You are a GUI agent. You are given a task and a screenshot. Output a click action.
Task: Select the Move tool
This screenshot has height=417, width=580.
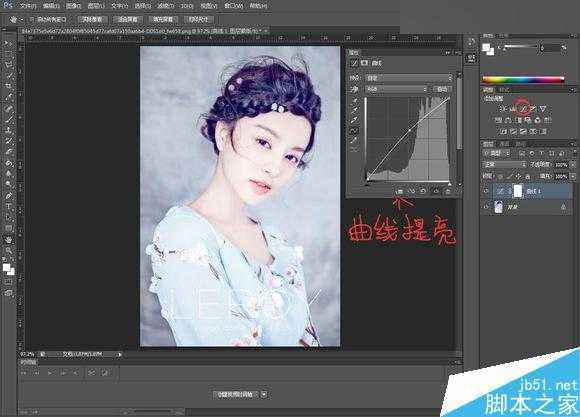pos(8,44)
